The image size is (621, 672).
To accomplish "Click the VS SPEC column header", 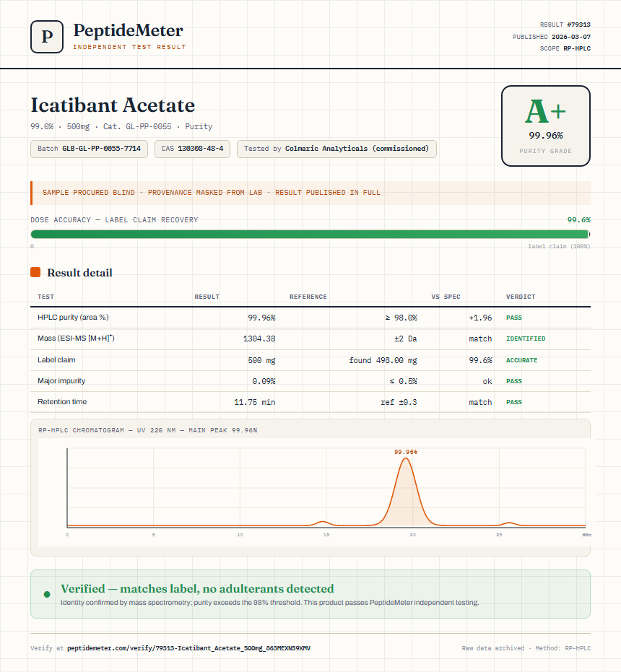I will pos(446,297).
